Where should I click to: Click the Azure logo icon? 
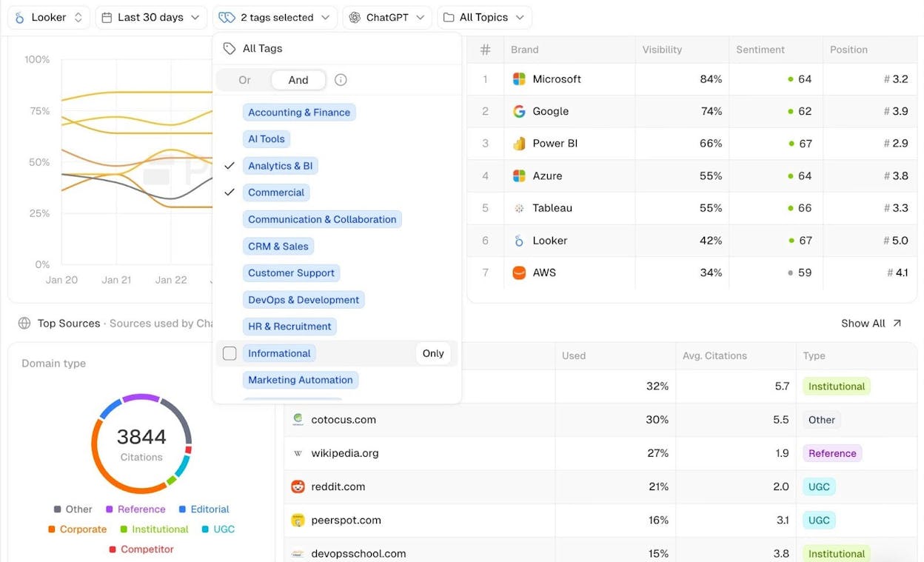[x=519, y=175]
